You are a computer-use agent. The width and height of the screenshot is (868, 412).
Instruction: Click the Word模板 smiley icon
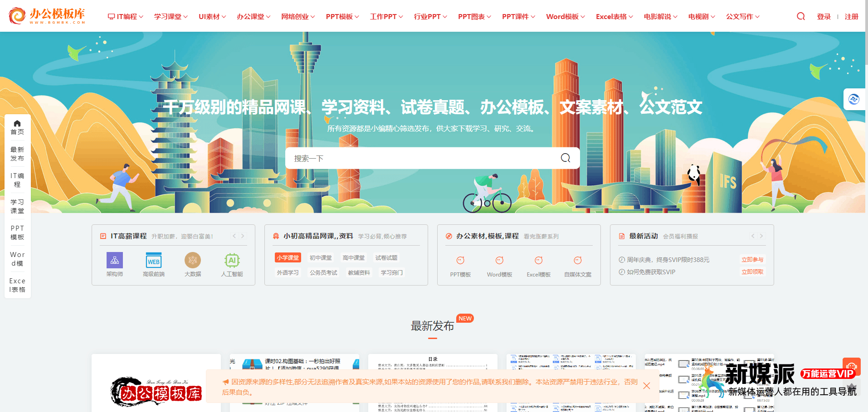pos(499,261)
